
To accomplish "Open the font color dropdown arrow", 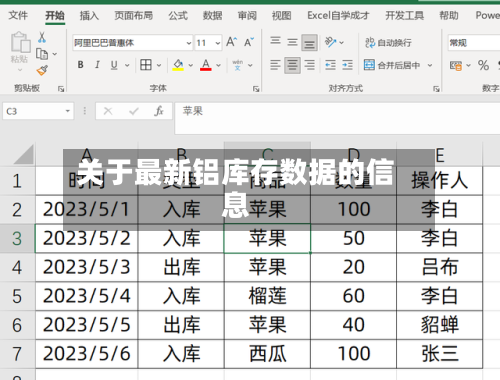I will (x=218, y=65).
